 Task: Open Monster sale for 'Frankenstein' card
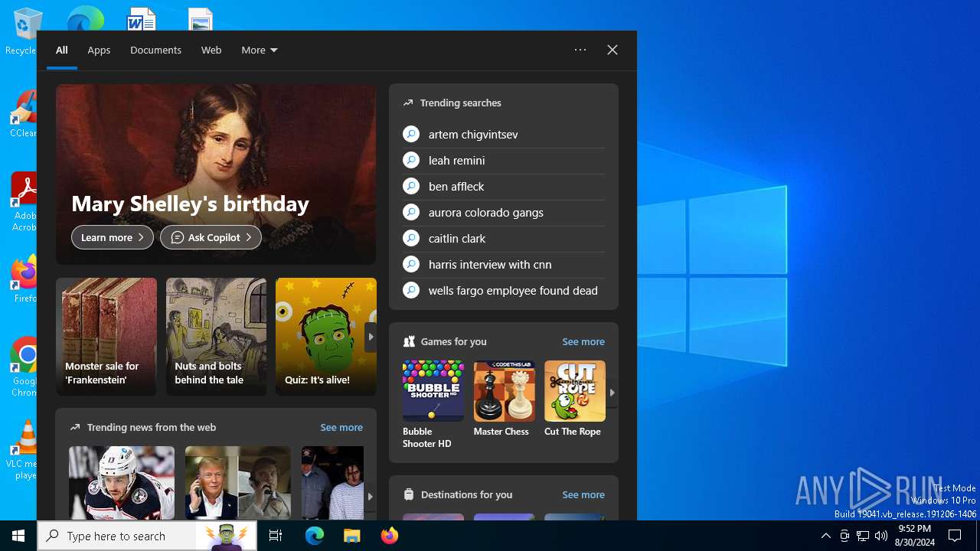tap(106, 337)
